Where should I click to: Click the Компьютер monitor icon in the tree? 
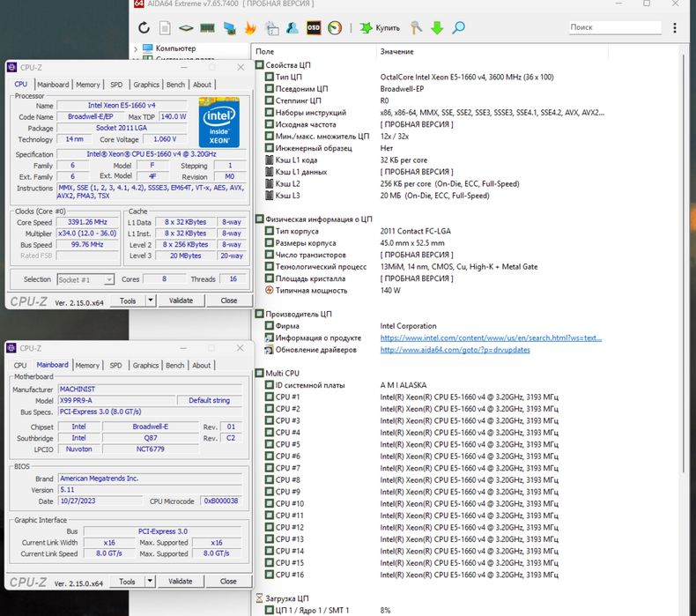click(148, 48)
